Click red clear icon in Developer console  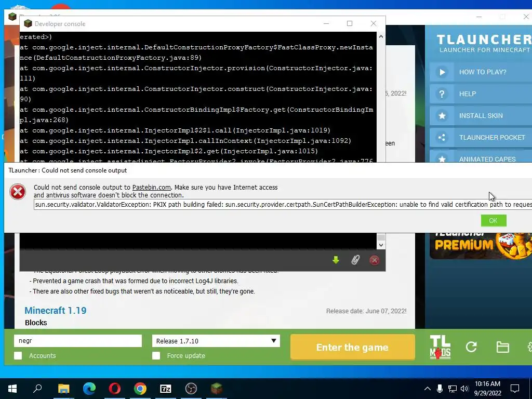(x=374, y=260)
